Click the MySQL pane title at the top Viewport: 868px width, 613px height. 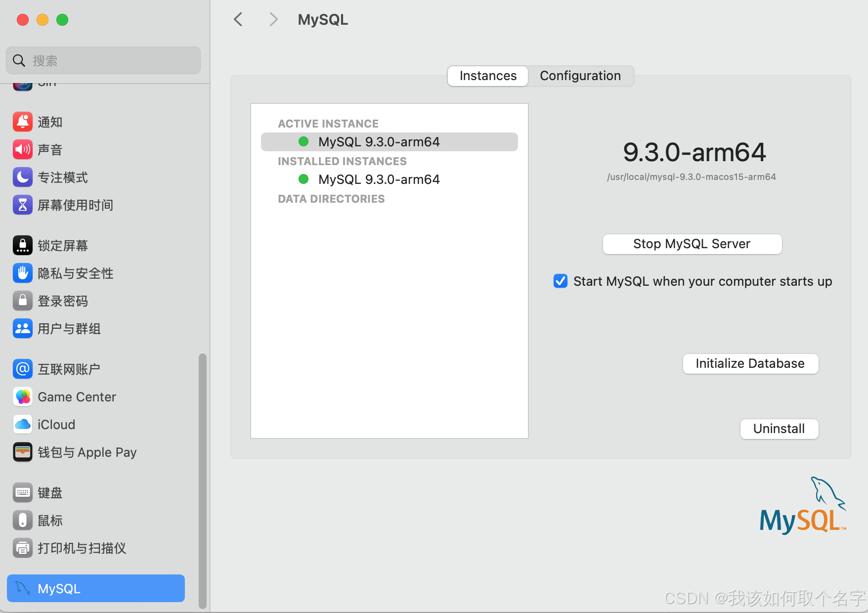click(323, 20)
